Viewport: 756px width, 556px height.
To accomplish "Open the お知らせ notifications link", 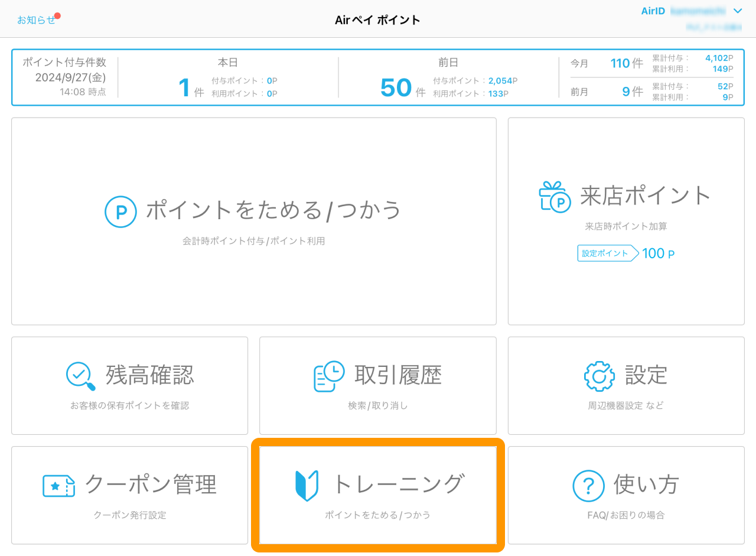I will pyautogui.click(x=36, y=19).
